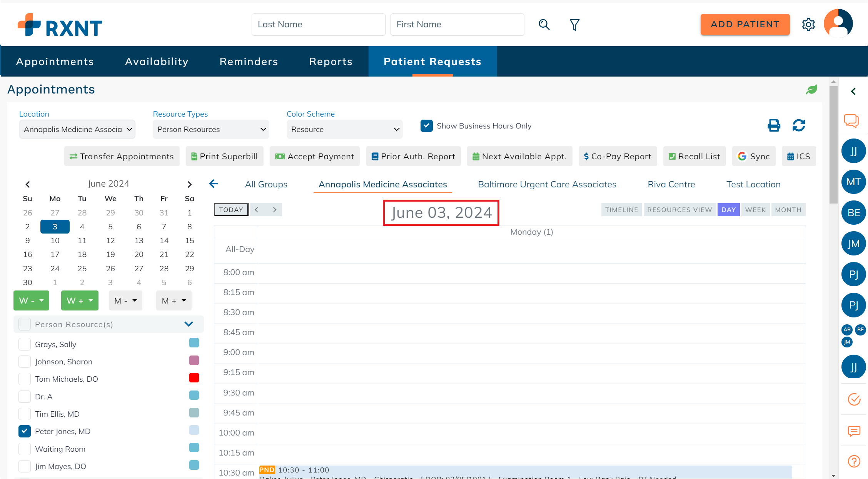Viewport: 868px width, 479px height.
Task: Open the Color Scheme dropdown
Action: (344, 129)
